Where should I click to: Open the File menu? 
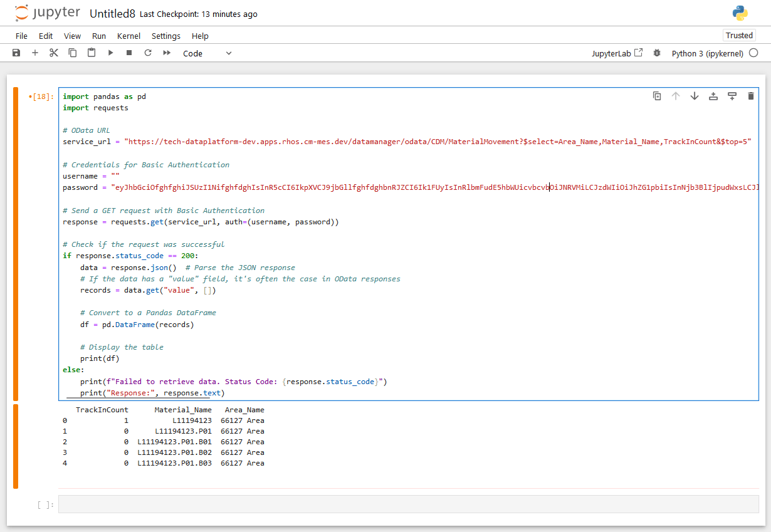point(21,36)
